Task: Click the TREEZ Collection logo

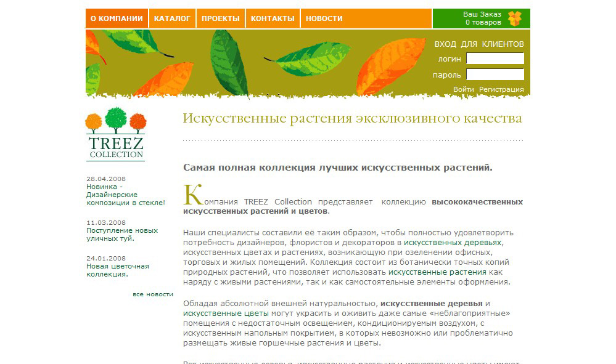Action: (115, 134)
